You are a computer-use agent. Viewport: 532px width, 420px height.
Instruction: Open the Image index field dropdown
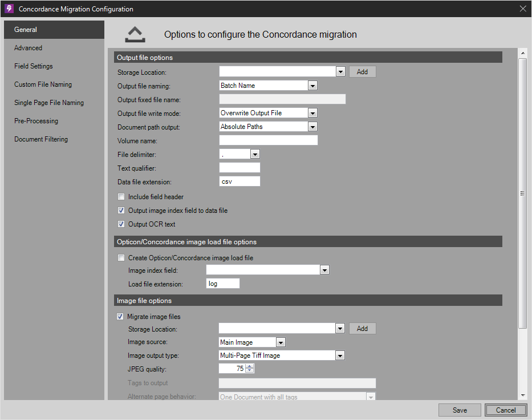(x=324, y=270)
